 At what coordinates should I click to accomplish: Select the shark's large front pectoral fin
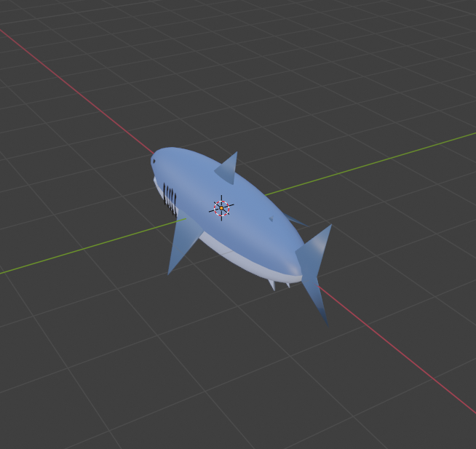(182, 242)
